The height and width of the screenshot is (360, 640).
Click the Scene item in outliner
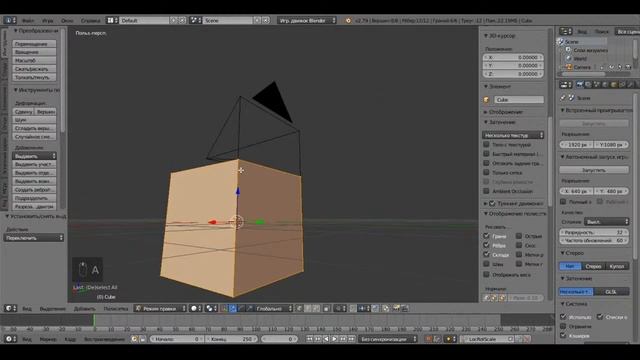click(571, 42)
